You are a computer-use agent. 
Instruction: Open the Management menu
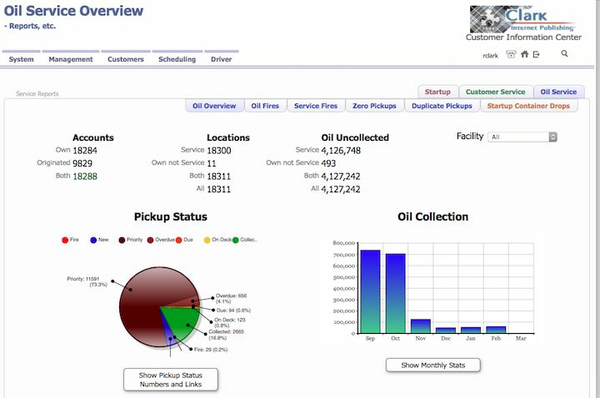(x=71, y=59)
